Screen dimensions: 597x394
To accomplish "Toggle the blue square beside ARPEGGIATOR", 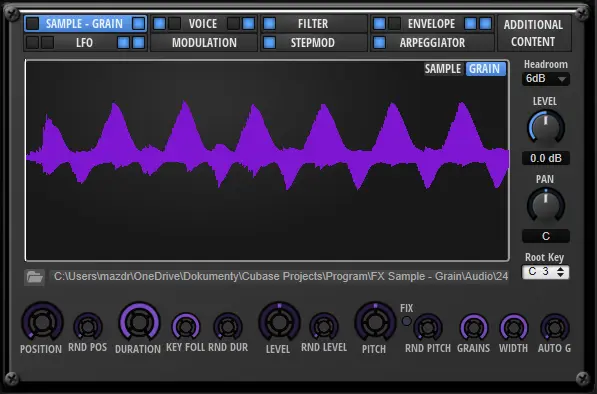I will pos(379,43).
